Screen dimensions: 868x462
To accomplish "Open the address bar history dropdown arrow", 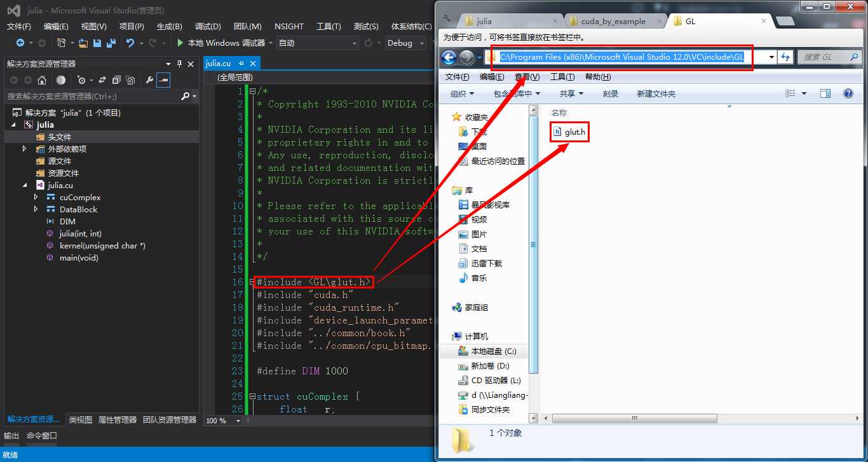I will [x=771, y=57].
